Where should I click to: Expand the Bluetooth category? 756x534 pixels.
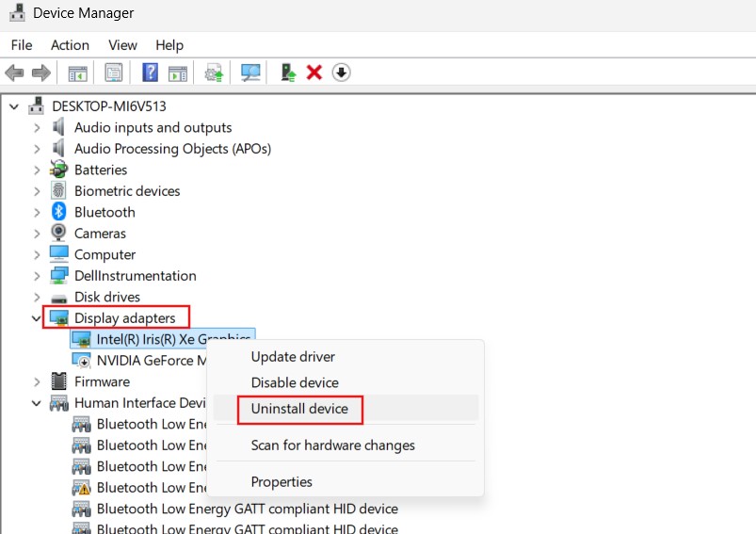tap(37, 212)
